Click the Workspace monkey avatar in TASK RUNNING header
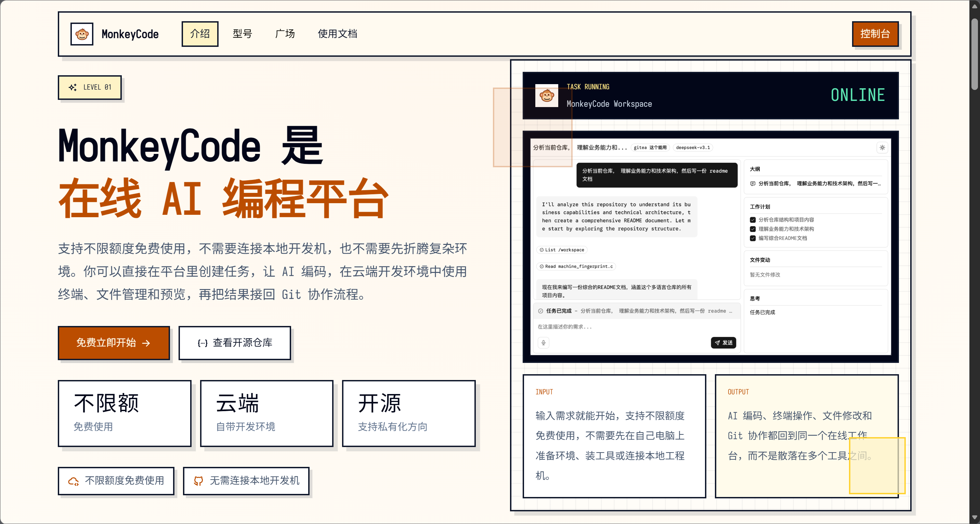Screen dimensions: 980x524 tap(546, 95)
